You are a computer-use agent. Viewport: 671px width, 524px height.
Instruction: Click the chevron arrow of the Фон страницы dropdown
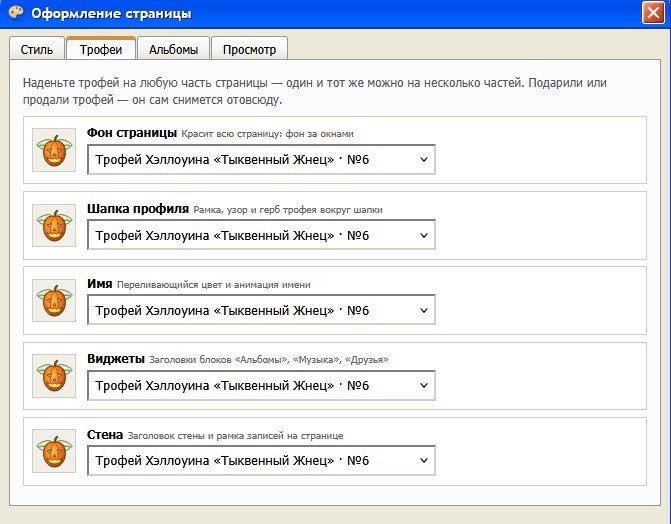[424, 160]
